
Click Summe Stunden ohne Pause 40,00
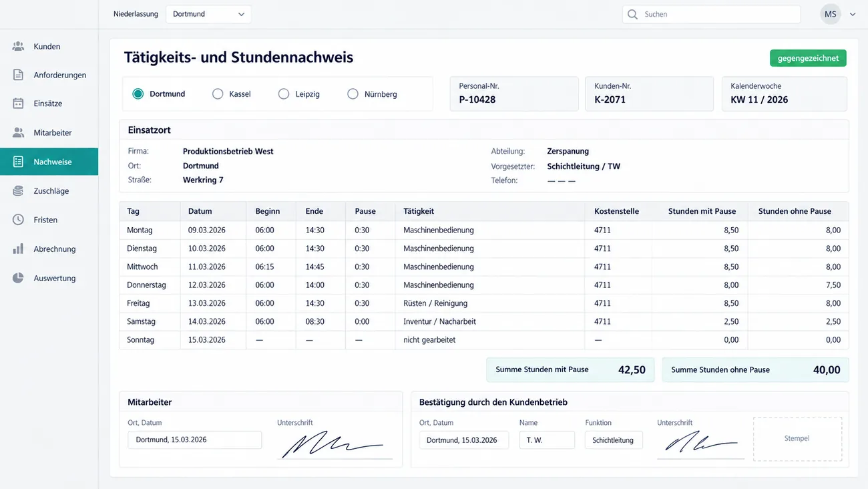[755, 369]
